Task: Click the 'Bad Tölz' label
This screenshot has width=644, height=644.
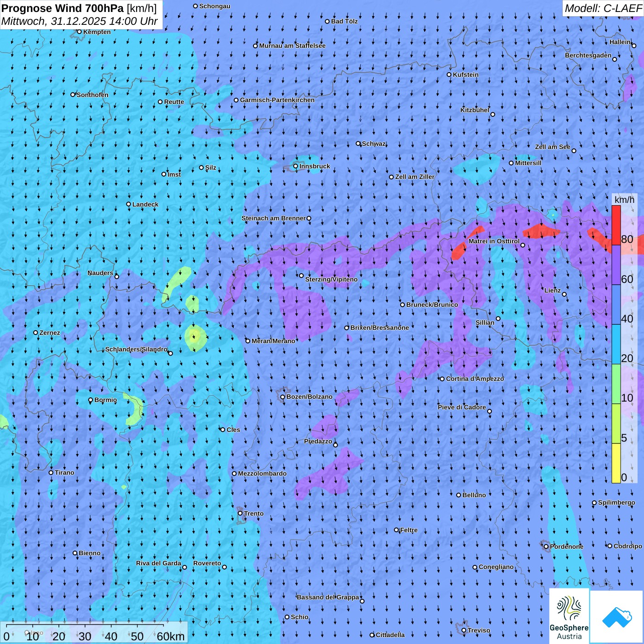Action: (344, 21)
